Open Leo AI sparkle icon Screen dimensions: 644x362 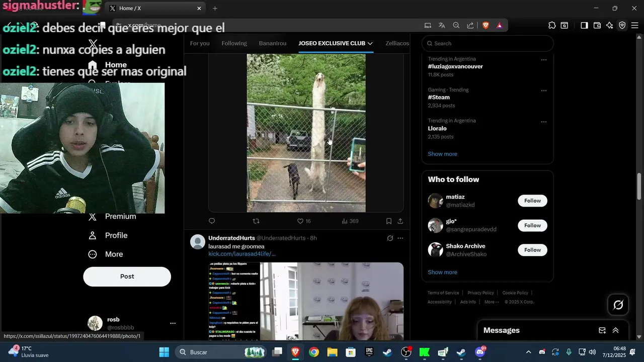(610, 25)
